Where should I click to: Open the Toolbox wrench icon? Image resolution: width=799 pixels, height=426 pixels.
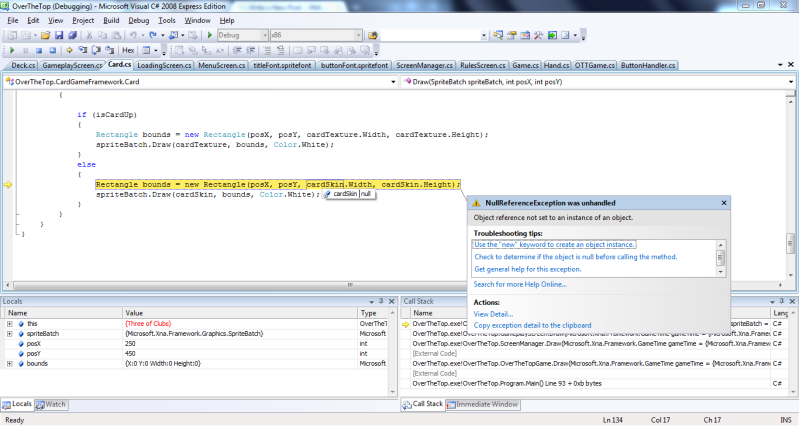click(x=539, y=35)
